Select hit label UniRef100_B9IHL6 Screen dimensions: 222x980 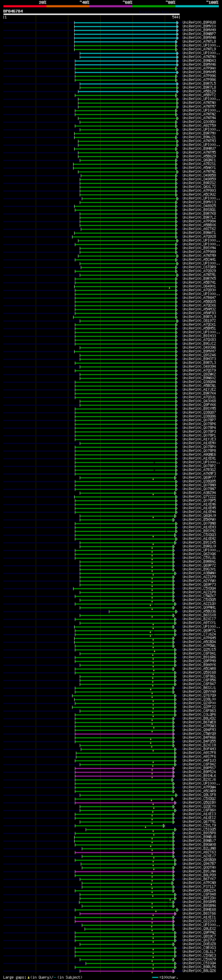tap(199, 776)
